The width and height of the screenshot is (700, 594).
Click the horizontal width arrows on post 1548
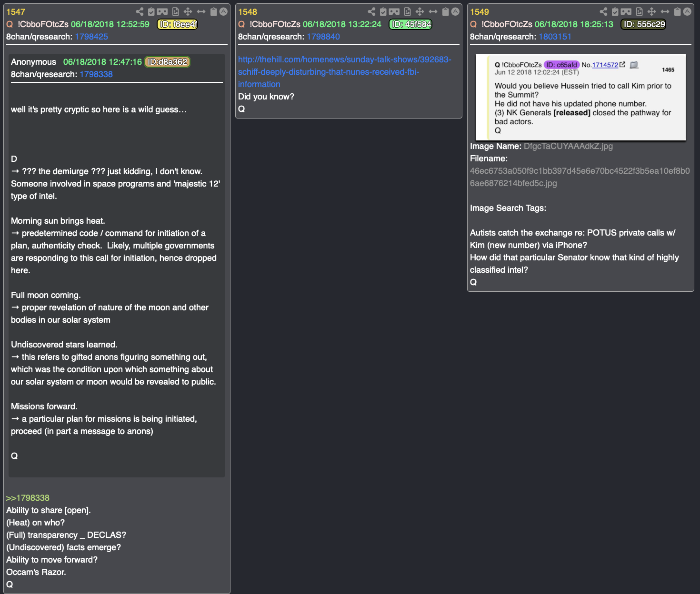(433, 11)
